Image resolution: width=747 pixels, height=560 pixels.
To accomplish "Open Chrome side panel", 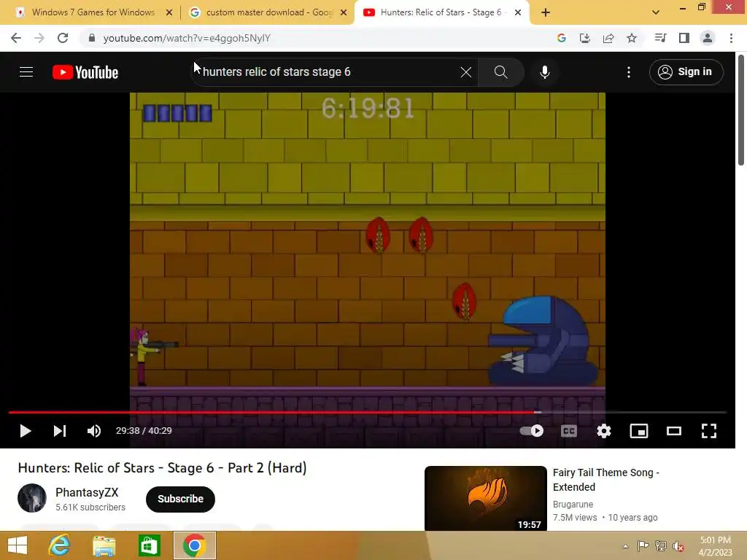I will coord(684,38).
